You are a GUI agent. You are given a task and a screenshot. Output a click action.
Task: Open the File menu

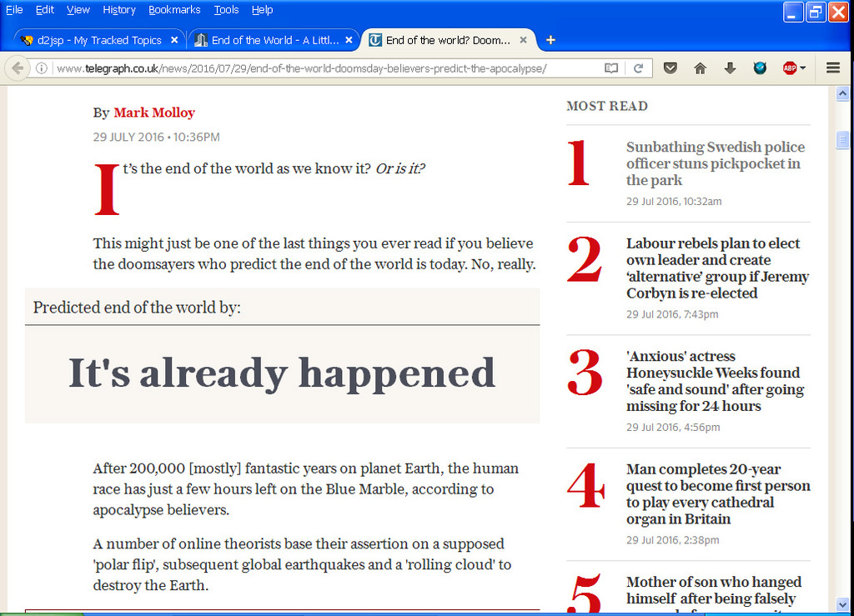pyautogui.click(x=14, y=10)
